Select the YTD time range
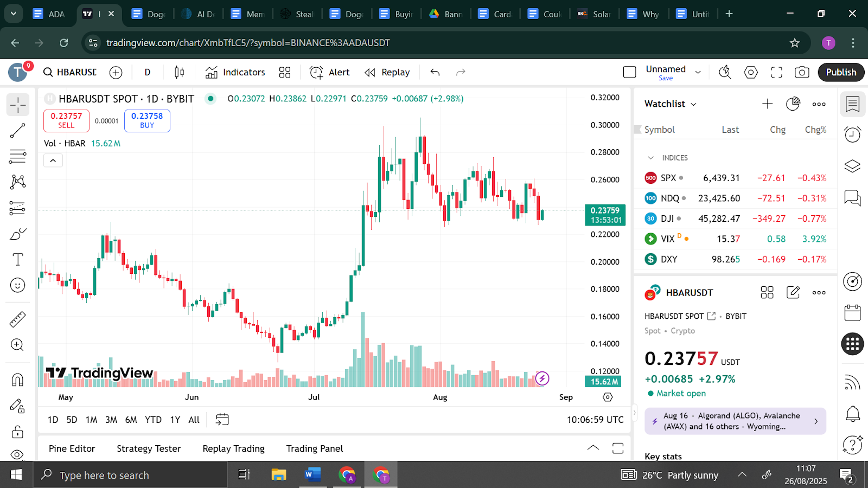Screen dimensions: 868x488 [153, 420]
